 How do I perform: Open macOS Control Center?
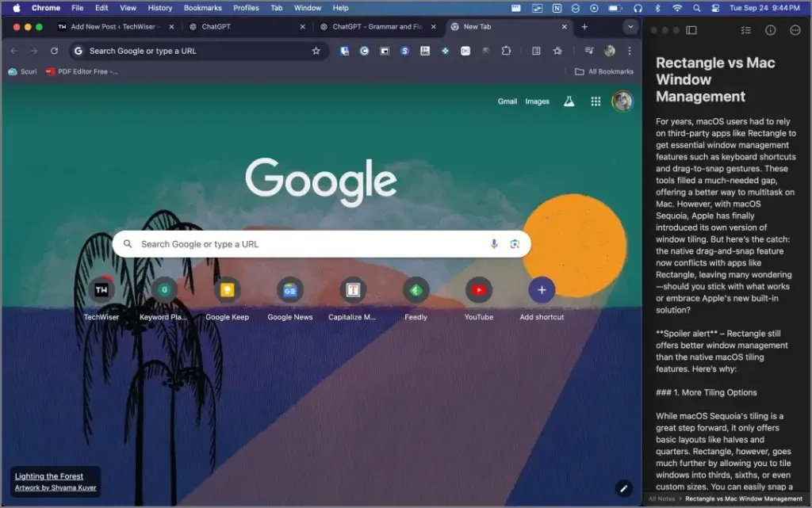[715, 8]
